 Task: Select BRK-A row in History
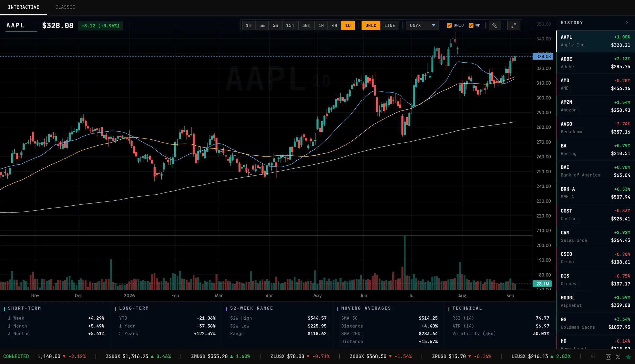coord(595,193)
